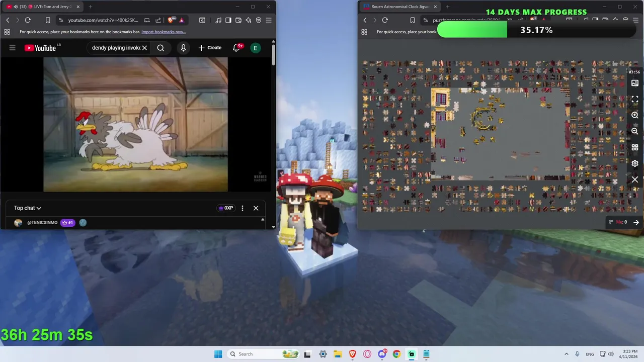
Task: Bookmark the puzzle page
Action: coord(413,20)
